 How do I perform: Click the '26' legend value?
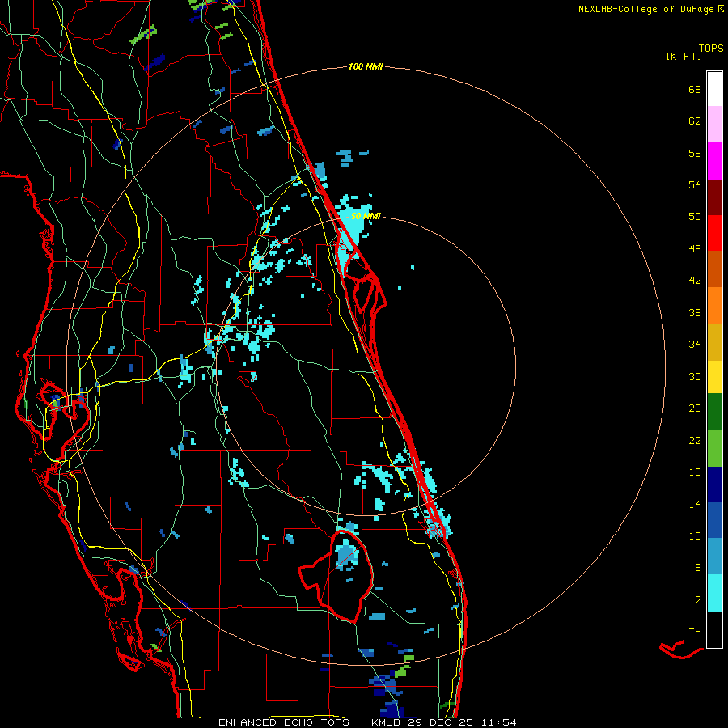[x=695, y=408]
